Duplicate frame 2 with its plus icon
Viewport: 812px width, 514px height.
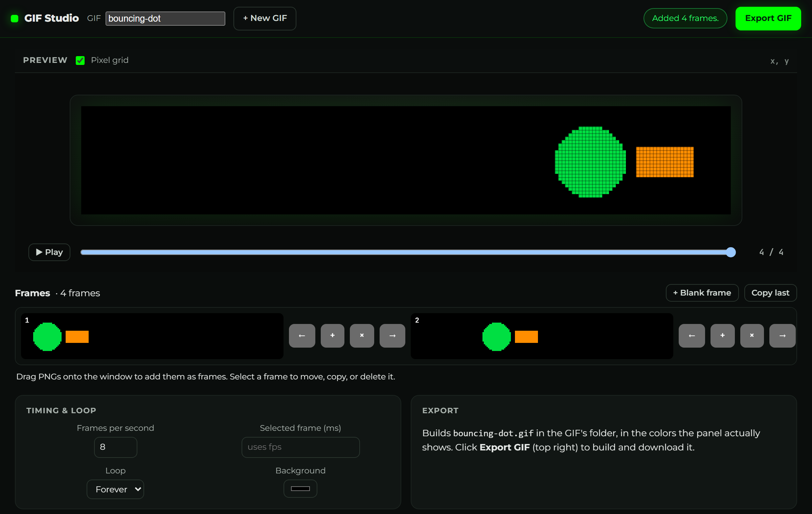pyautogui.click(x=722, y=335)
